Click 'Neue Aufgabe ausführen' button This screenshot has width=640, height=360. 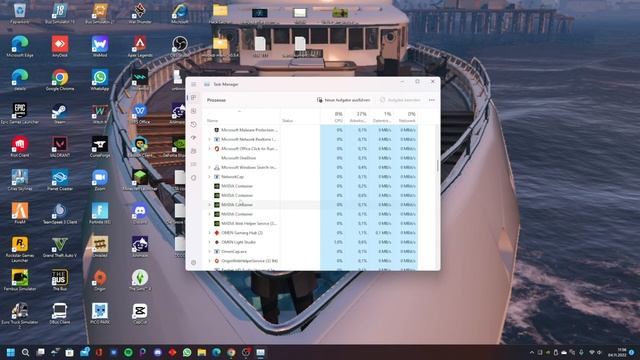coord(344,100)
